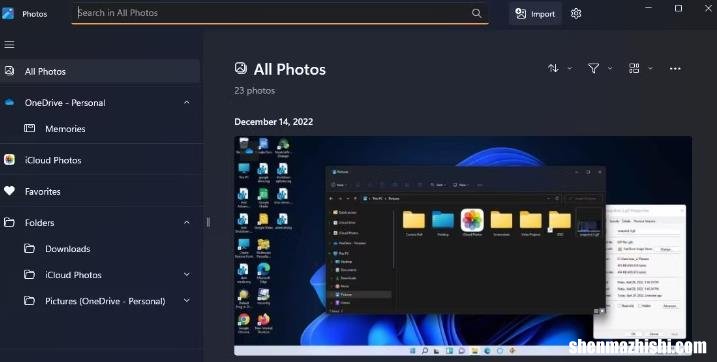Click the Pictures (OneDrive - Personal) folder icon
The image size is (717, 362).
click(29, 300)
